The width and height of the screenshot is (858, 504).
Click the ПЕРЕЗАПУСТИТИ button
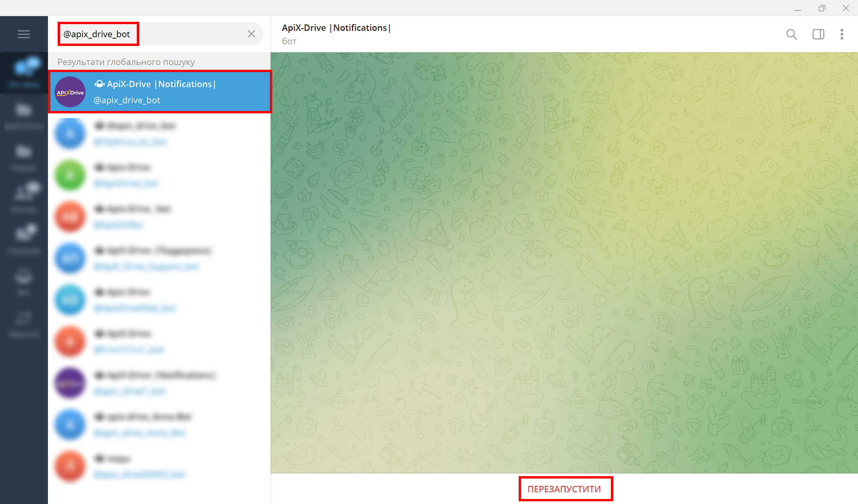[564, 489]
